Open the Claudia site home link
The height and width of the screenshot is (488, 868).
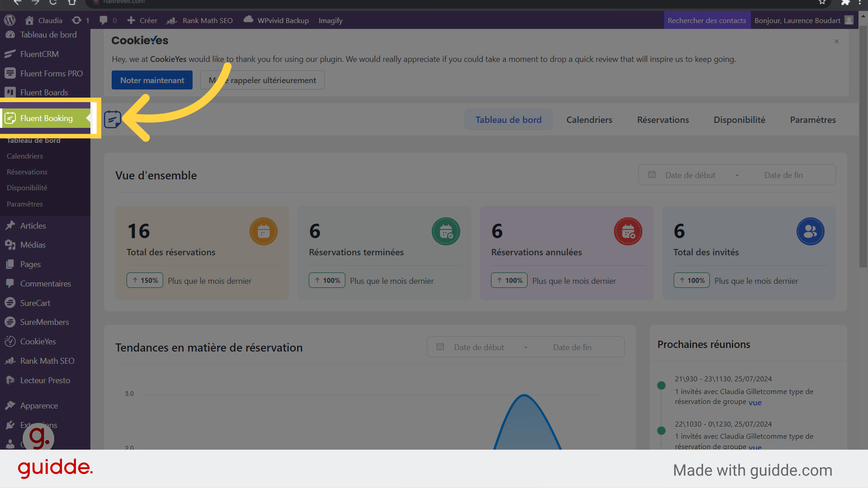coord(44,20)
